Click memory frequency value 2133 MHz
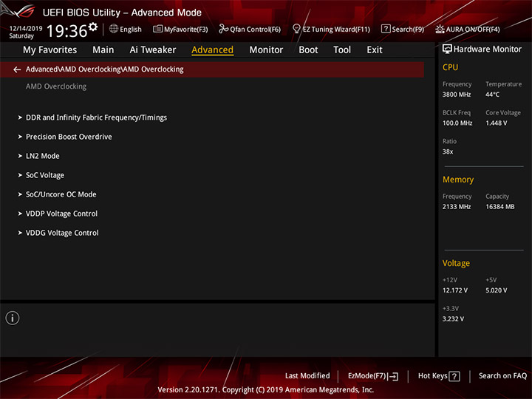Viewport: 532px width, 399px height. (x=457, y=207)
